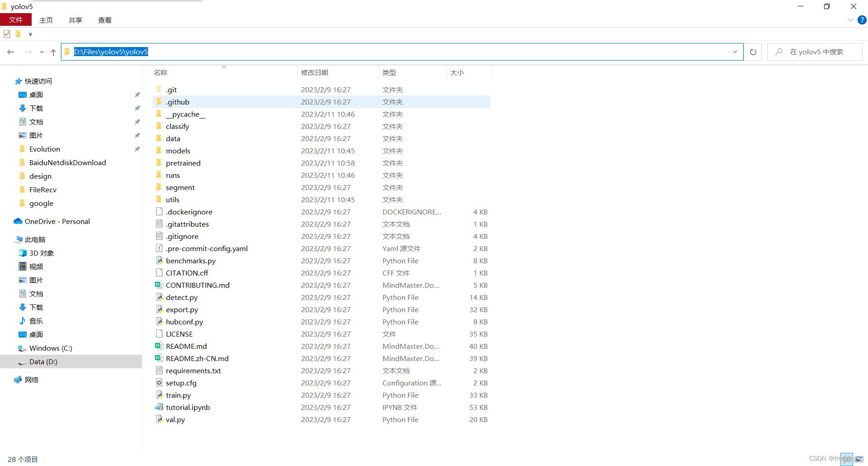Sort by 名称 column header
The image size is (868, 466).
[x=160, y=72]
